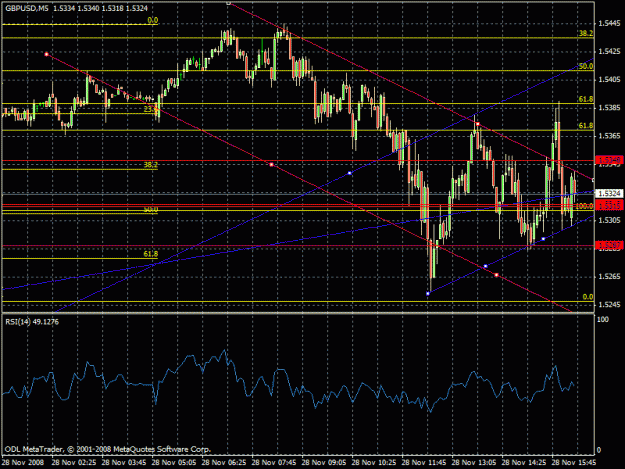
Task: Click the 1.5405 price axis label
Action: point(609,80)
